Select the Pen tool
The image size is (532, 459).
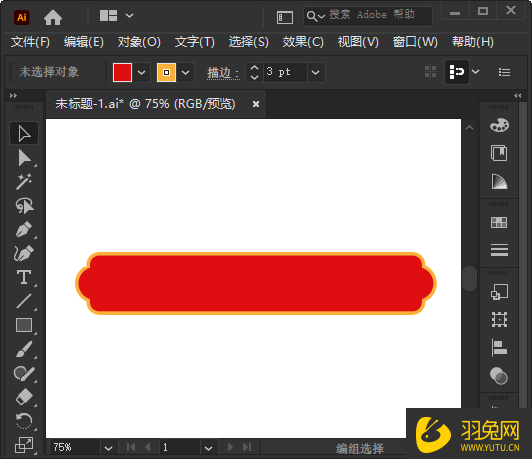[x=24, y=229]
